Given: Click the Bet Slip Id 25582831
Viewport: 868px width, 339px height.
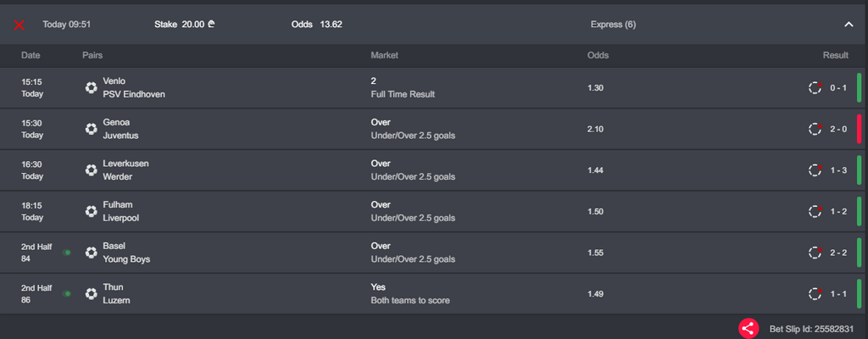Looking at the screenshot, I should 811,329.
